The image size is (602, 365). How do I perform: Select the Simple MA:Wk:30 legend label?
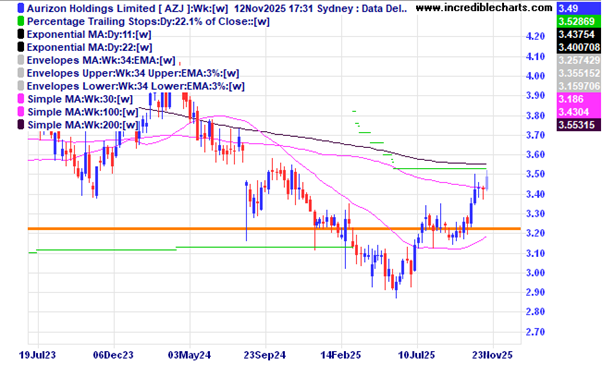point(80,99)
